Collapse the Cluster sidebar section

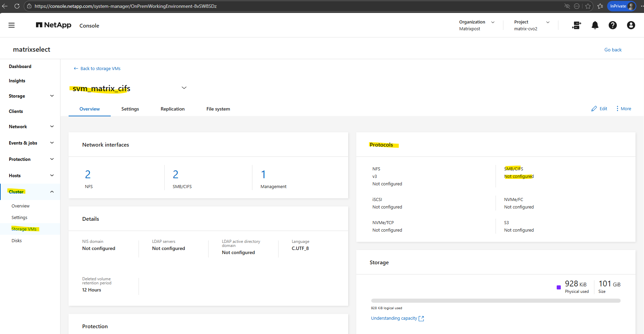[52, 192]
